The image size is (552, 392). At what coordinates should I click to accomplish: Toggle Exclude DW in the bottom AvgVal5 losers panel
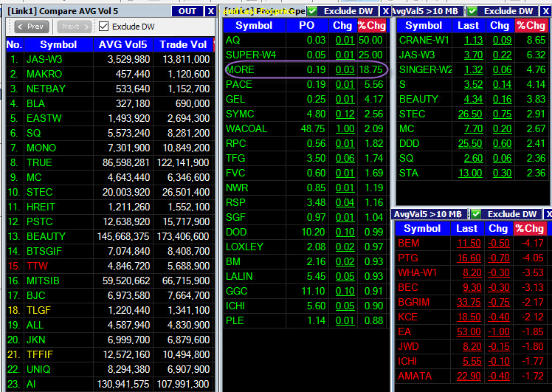coord(476,214)
